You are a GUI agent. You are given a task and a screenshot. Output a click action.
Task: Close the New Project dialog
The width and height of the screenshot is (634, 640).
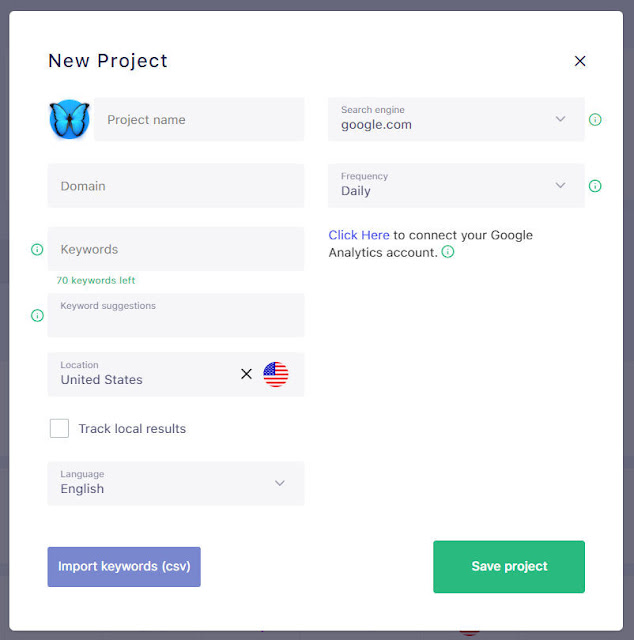(x=580, y=61)
